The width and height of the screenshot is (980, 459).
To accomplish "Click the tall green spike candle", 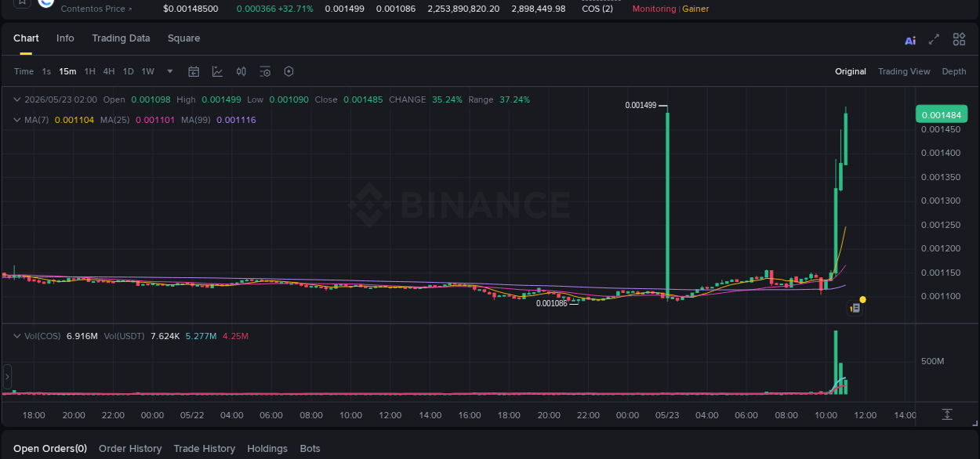I will [x=667, y=204].
